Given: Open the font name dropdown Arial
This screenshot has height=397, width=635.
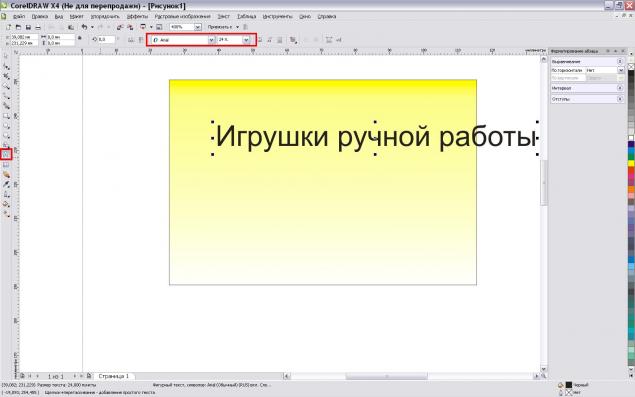Looking at the screenshot, I should (211, 40).
